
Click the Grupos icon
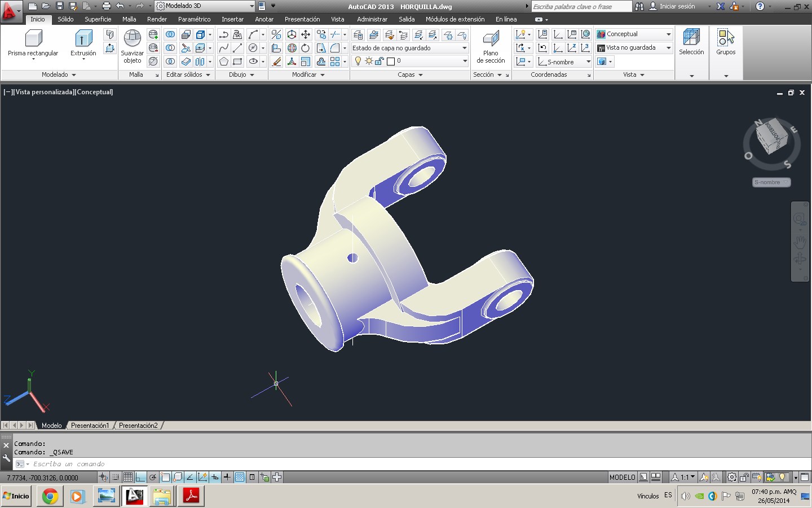click(x=725, y=38)
